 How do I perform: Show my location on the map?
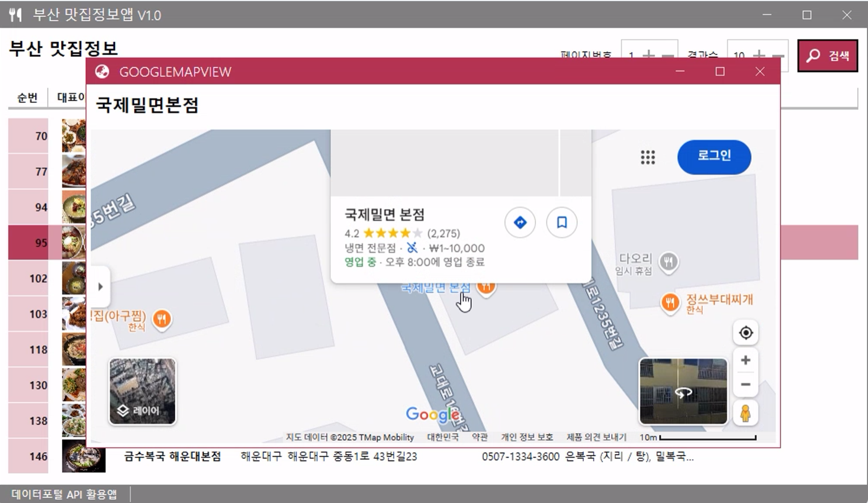[x=745, y=333]
